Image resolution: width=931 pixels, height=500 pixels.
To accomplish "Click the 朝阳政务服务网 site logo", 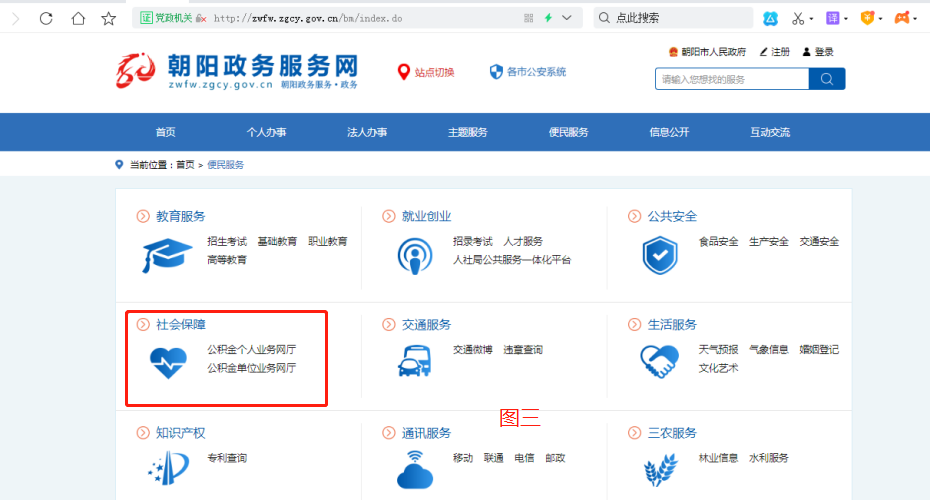I will tap(237, 71).
